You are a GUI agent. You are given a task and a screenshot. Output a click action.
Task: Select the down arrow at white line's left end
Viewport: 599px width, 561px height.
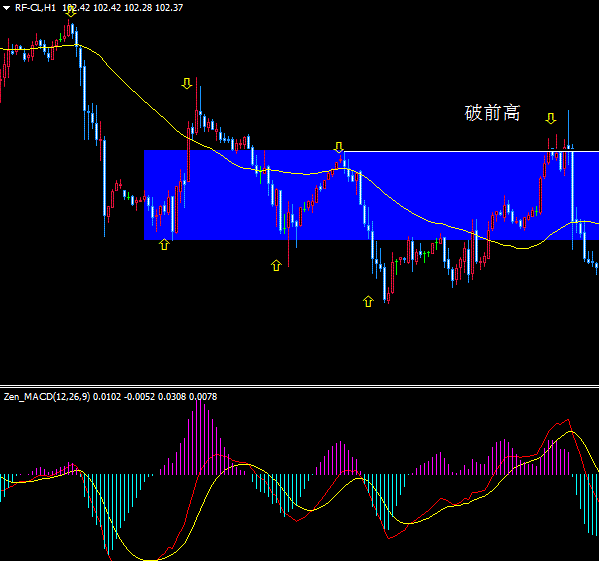[x=339, y=147]
